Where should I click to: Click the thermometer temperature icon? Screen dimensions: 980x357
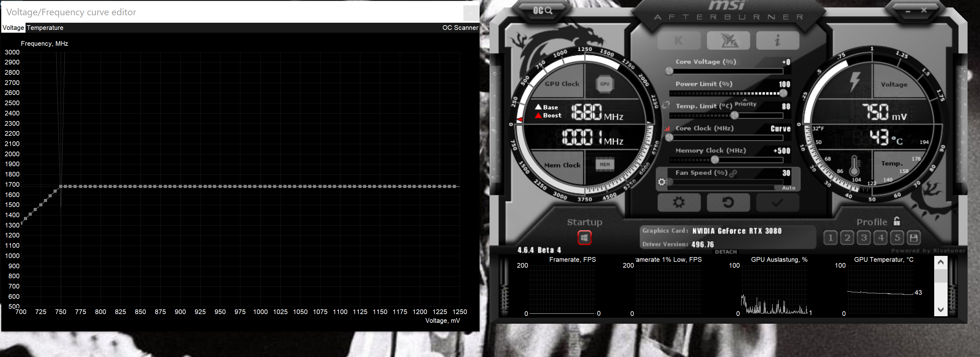point(854,166)
